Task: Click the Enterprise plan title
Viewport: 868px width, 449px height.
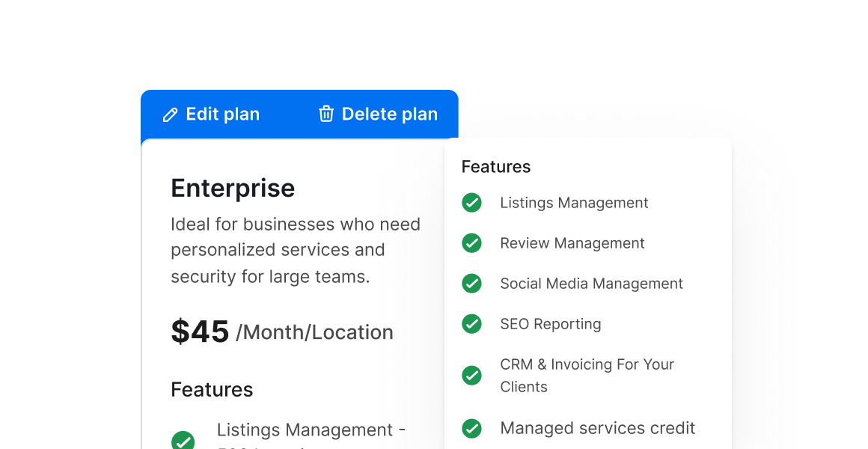Action: [233, 189]
